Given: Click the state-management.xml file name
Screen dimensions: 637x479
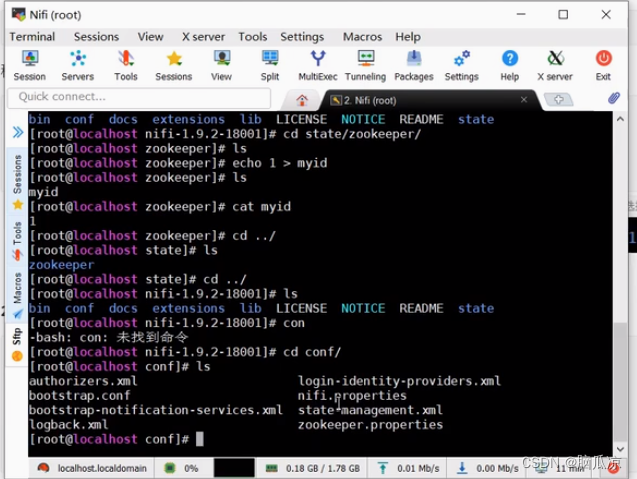Looking at the screenshot, I should pyautogui.click(x=370, y=410).
